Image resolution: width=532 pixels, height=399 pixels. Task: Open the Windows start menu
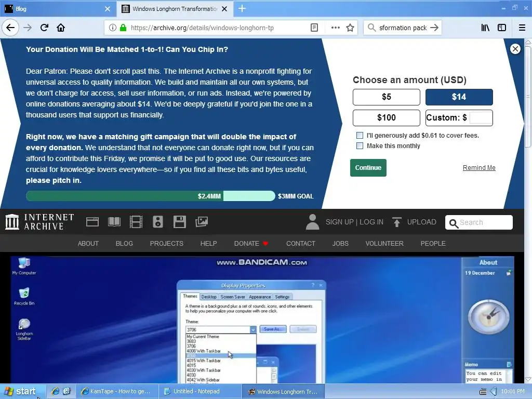[23, 391]
